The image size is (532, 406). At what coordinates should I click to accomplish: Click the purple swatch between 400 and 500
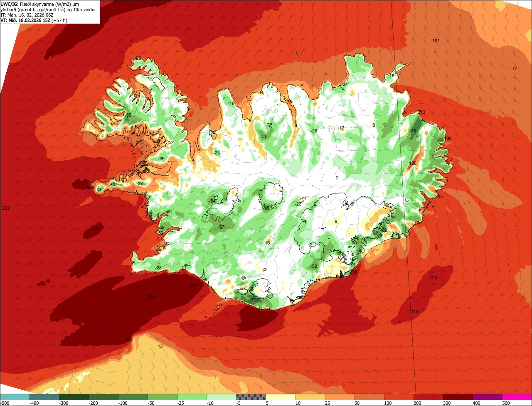coord(487,397)
